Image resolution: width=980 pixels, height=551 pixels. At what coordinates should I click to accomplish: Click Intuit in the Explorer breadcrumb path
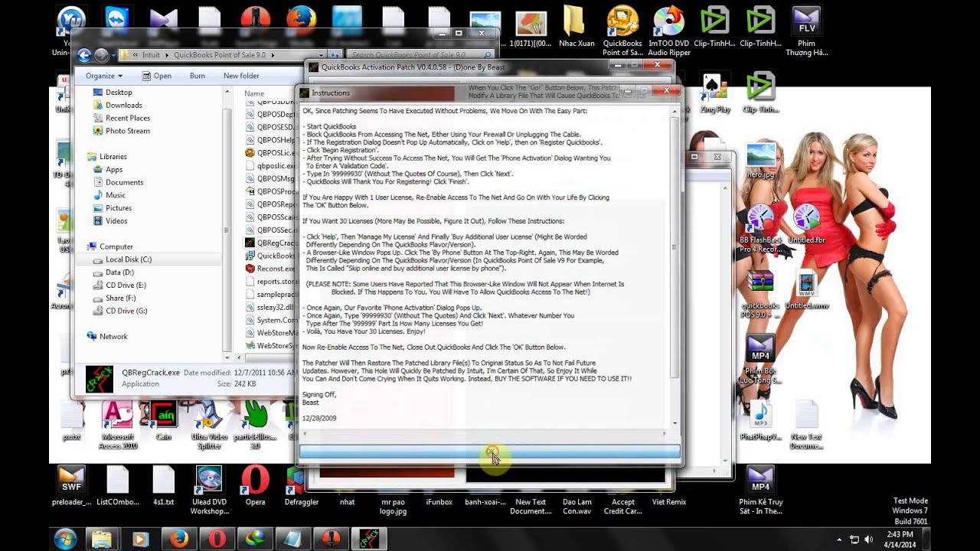151,55
